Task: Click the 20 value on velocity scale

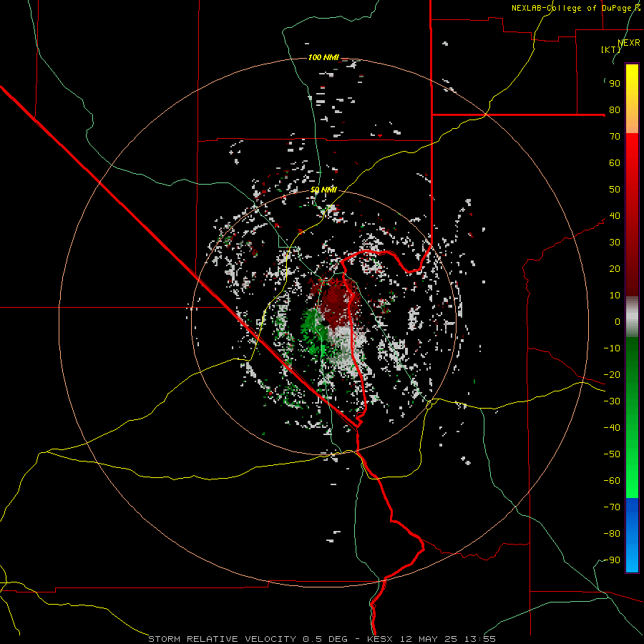Action: click(x=615, y=269)
